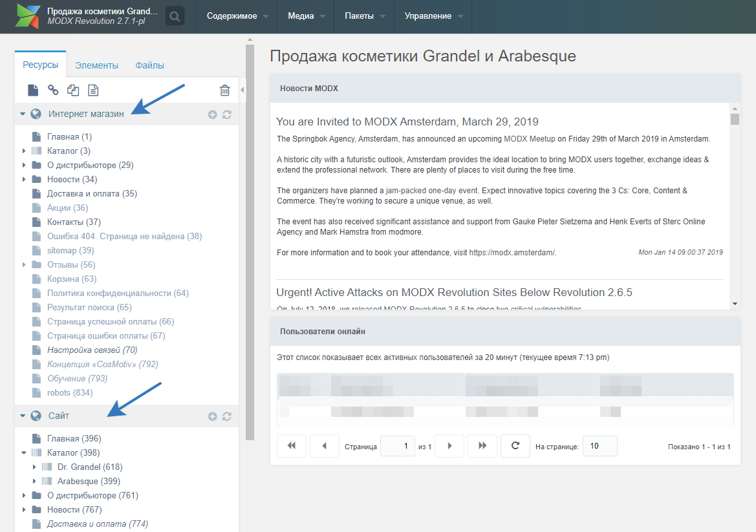Click plus icon beside Сайт context
The width and height of the screenshot is (756, 532).
(212, 416)
